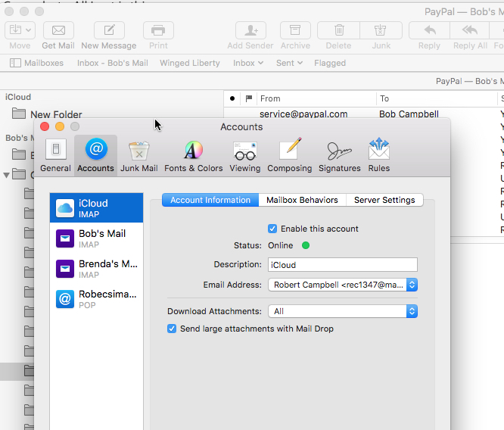Switch to Server Settings tab
Screen dimensions: 504x430
click(x=384, y=200)
